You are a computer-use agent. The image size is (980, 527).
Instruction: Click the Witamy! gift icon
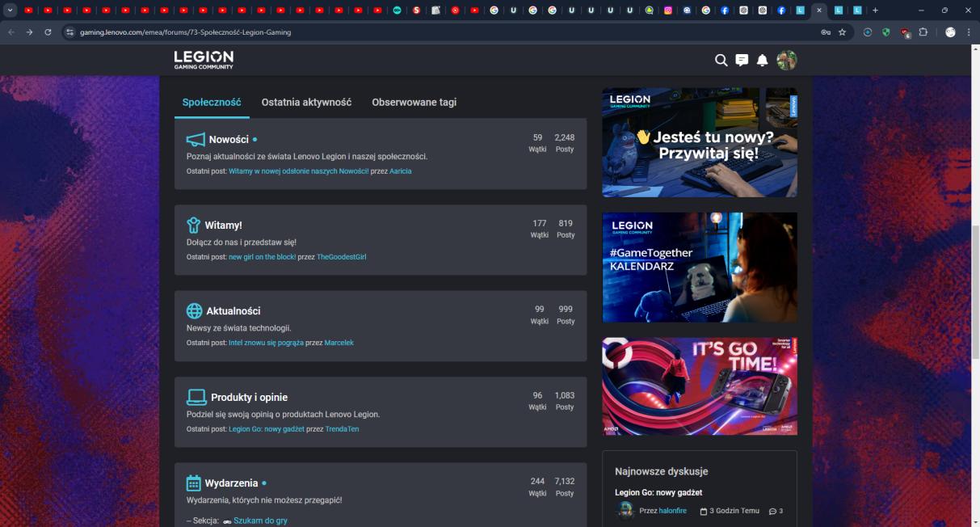[x=193, y=224]
